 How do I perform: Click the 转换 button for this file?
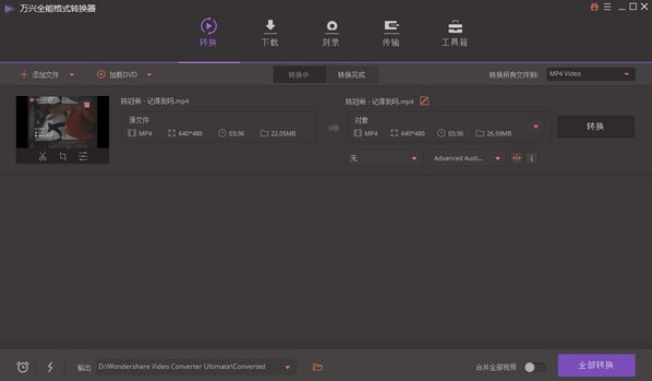(595, 126)
